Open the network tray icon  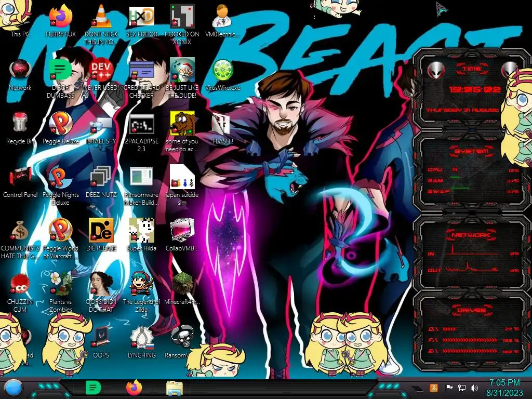462,388
